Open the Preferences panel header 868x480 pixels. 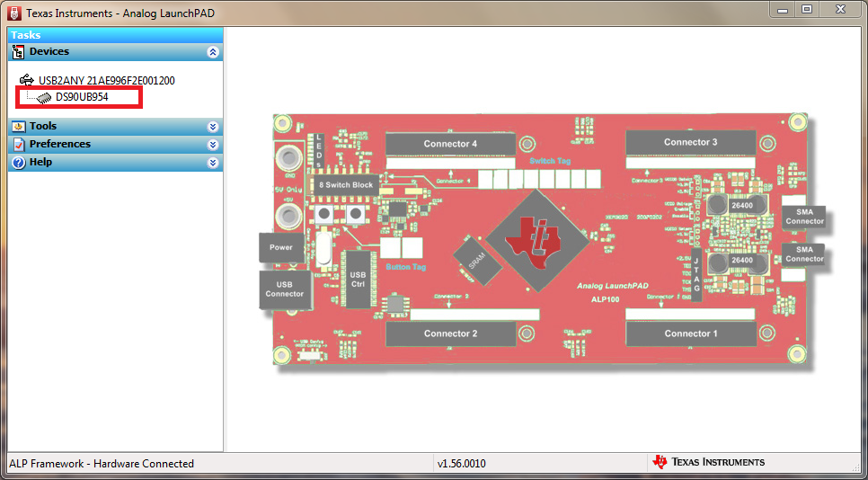pos(115,145)
